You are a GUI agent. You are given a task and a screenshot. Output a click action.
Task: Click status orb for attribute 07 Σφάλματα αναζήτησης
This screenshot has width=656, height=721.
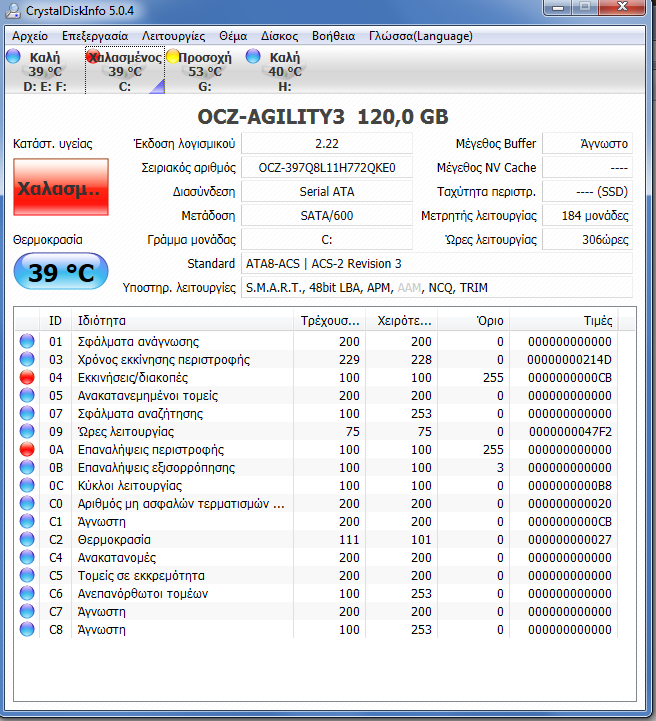[x=27, y=413]
